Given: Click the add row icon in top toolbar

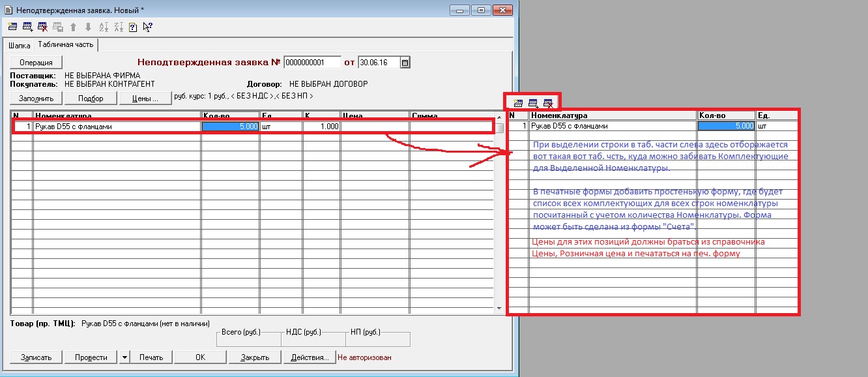Looking at the screenshot, I should point(27,27).
